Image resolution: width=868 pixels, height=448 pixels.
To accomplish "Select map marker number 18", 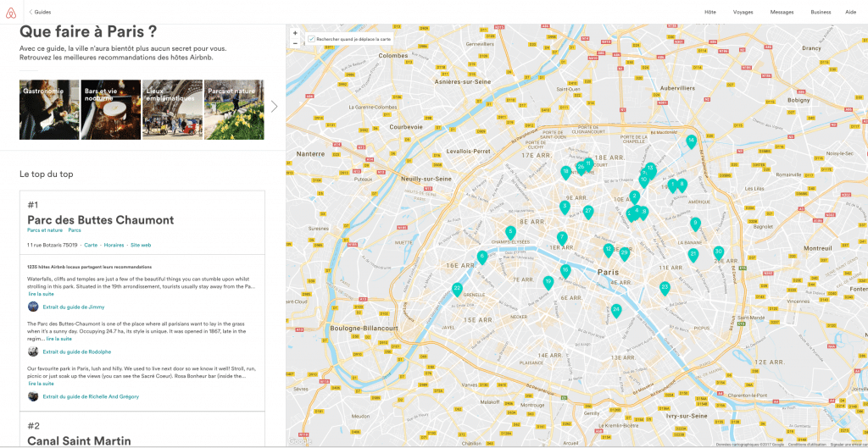I will [565, 173].
